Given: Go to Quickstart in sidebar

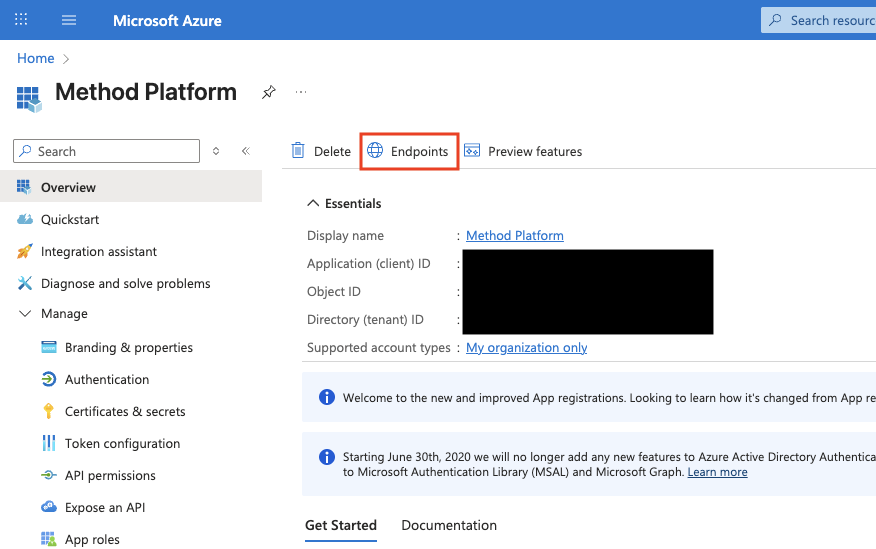Looking at the screenshot, I should [x=70, y=219].
